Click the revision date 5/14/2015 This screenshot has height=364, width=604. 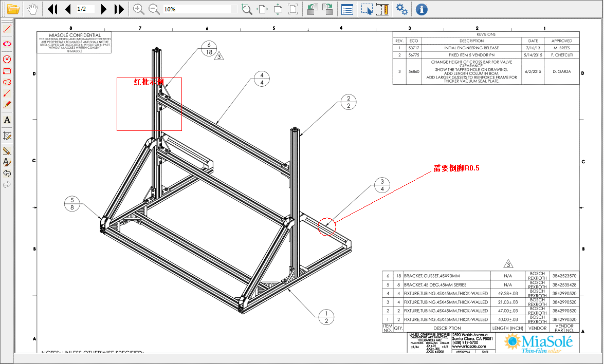tap(533, 55)
